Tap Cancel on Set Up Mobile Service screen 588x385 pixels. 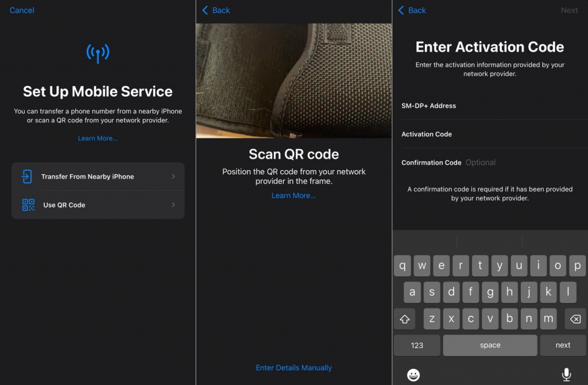(22, 10)
